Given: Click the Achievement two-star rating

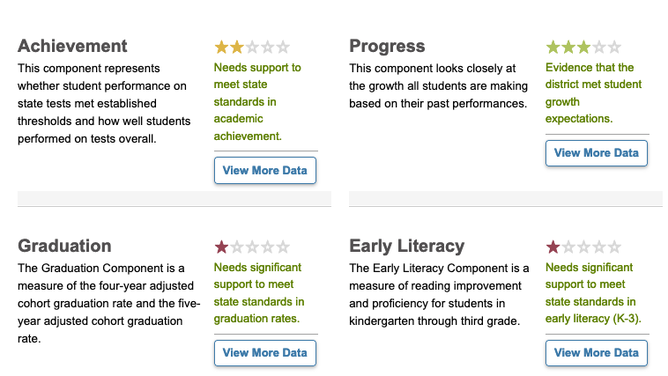Looking at the screenshot, I should pyautogui.click(x=252, y=47).
